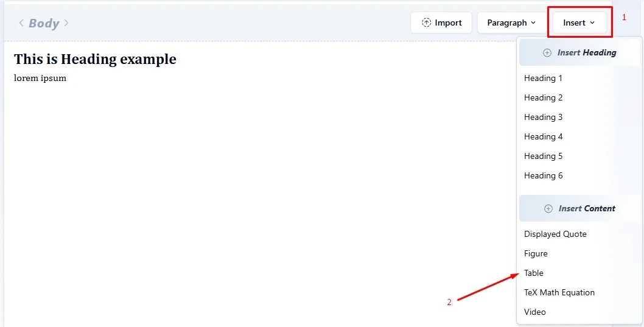Click the right chevron beside Body
The width and height of the screenshot is (644, 327).
point(66,23)
